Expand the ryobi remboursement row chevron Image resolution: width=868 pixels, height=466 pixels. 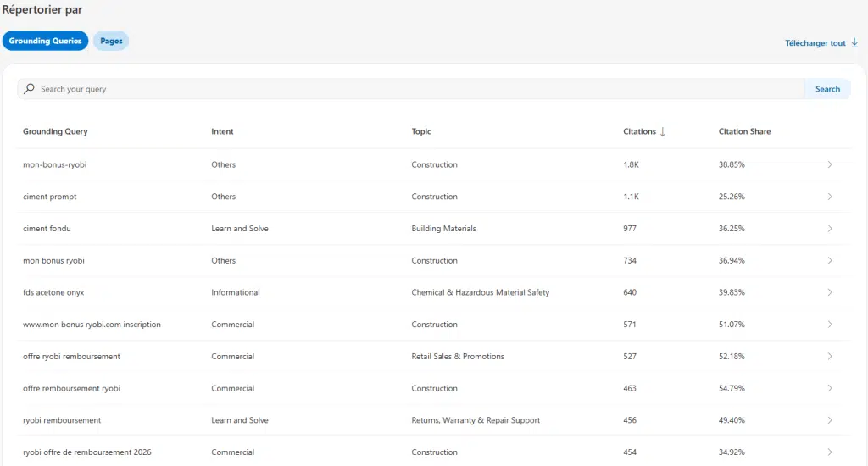point(830,420)
